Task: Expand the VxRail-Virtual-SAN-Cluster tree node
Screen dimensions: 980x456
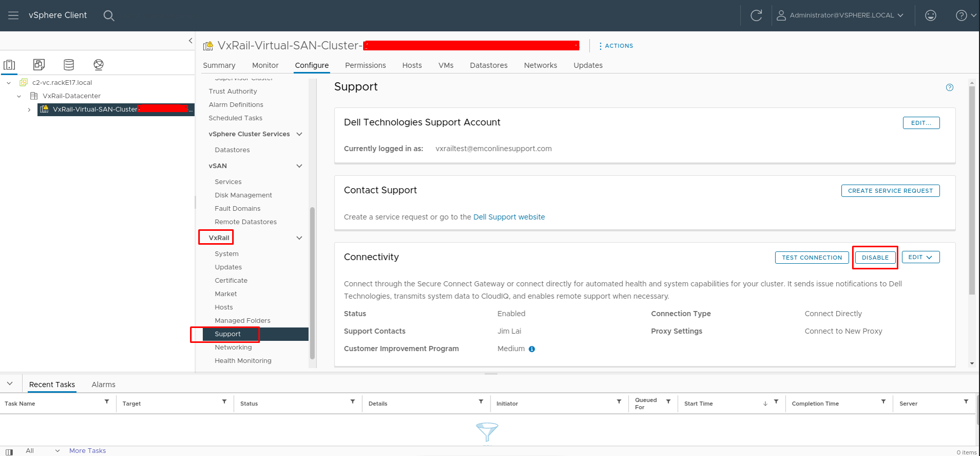Action: 29,110
